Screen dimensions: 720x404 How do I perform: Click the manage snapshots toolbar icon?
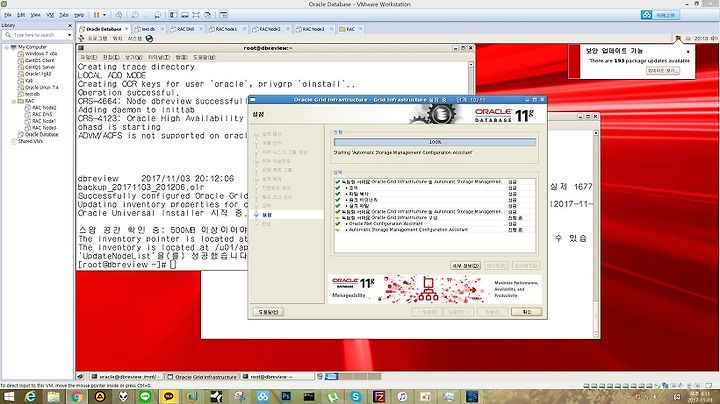click(x=158, y=15)
